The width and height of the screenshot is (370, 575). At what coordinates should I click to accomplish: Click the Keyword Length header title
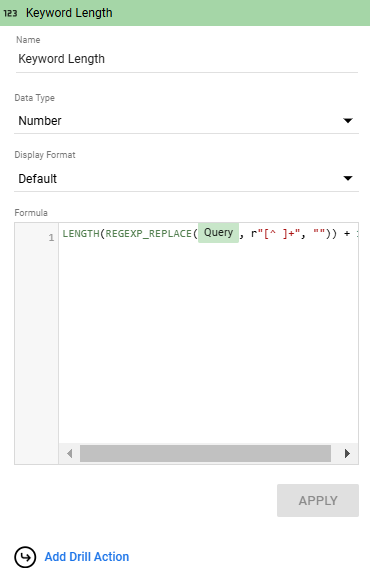(x=69, y=13)
